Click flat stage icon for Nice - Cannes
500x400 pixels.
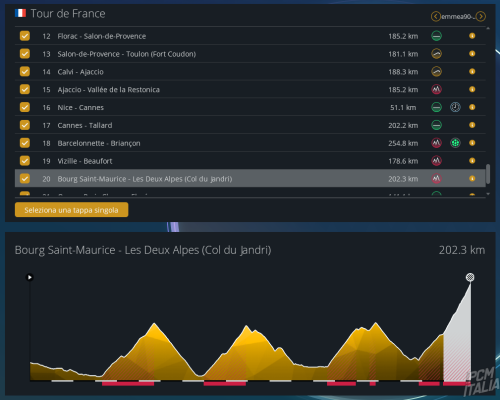coord(436,107)
